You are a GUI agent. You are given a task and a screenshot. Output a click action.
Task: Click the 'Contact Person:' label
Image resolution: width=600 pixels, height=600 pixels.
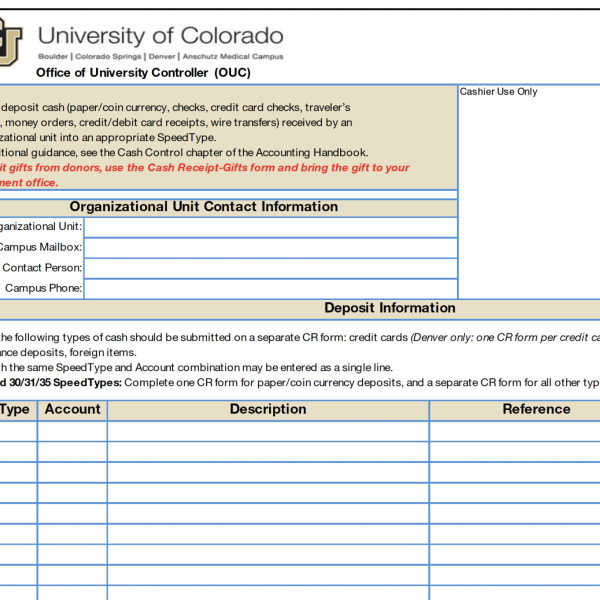42,268
